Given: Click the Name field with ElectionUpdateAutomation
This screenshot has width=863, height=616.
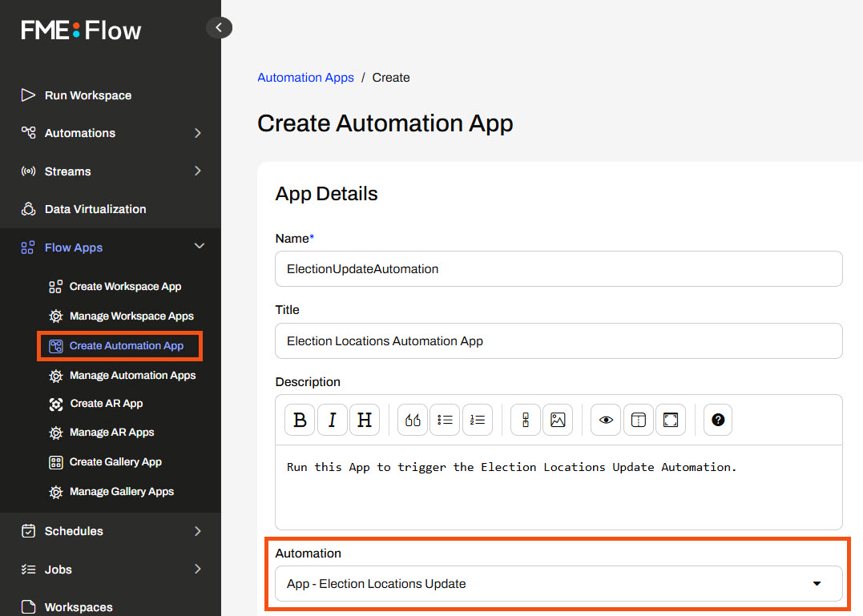Looking at the screenshot, I should (x=559, y=269).
